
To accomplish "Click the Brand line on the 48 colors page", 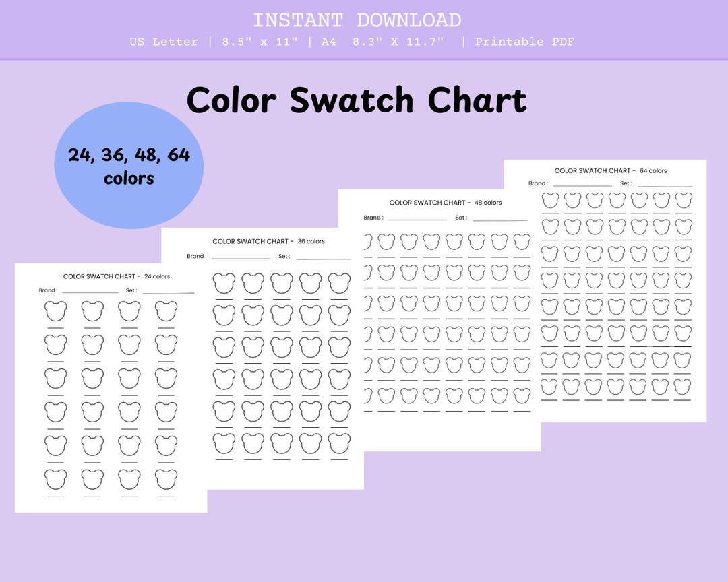I will tap(417, 219).
